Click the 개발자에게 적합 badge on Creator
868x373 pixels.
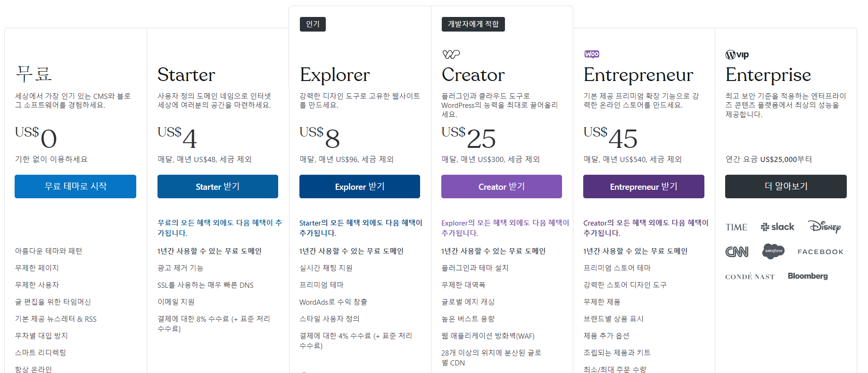click(x=473, y=24)
